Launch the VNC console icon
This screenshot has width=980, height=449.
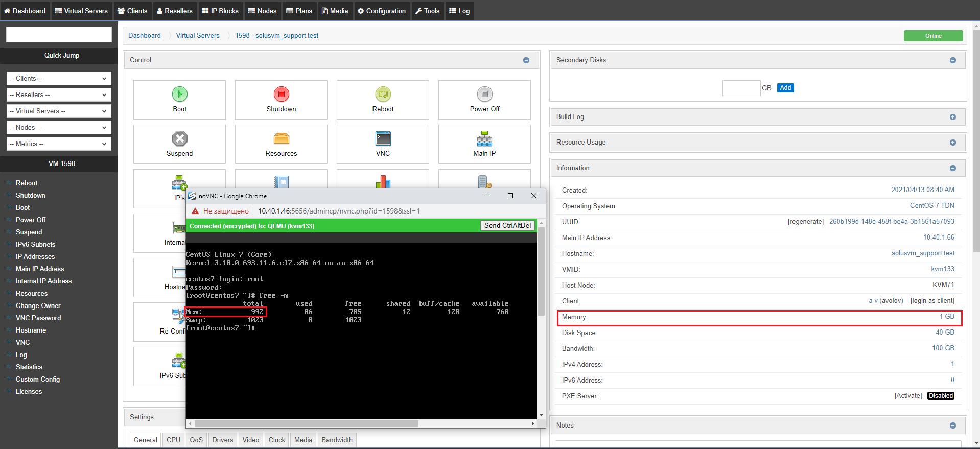383,138
